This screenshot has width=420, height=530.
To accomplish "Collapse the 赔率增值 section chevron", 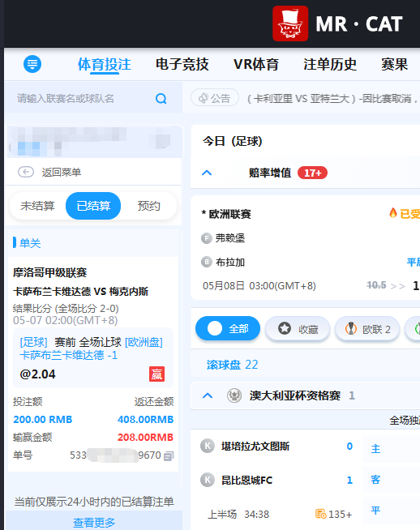I will [x=207, y=173].
